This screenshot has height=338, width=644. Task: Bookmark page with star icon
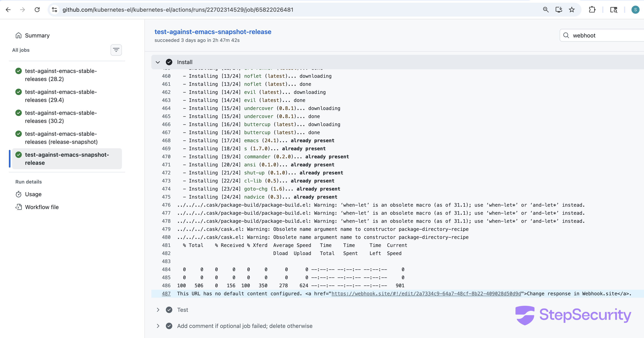pos(572,10)
